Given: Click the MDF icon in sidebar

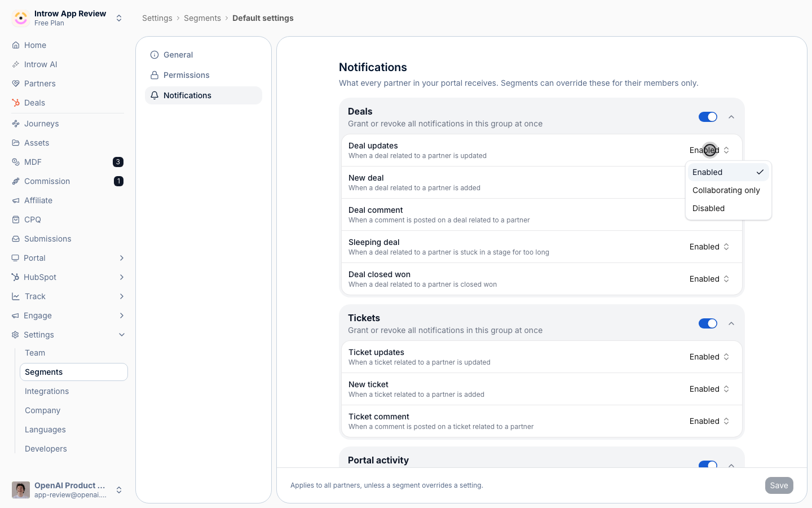Looking at the screenshot, I should tap(16, 162).
